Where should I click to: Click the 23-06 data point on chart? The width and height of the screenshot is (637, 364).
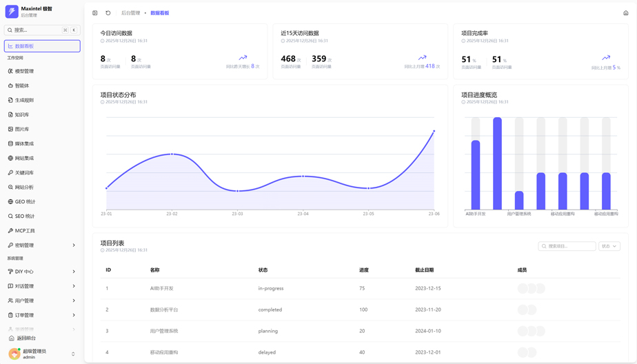click(x=434, y=131)
